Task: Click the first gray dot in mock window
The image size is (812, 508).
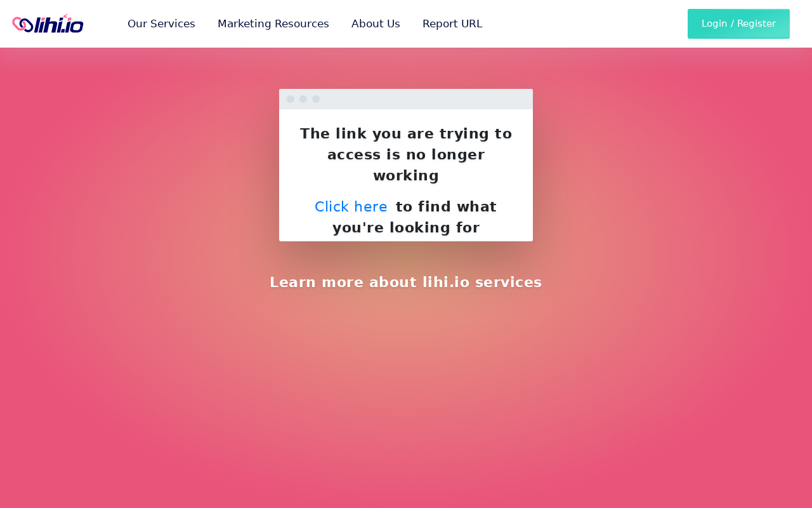Action: coord(291,99)
